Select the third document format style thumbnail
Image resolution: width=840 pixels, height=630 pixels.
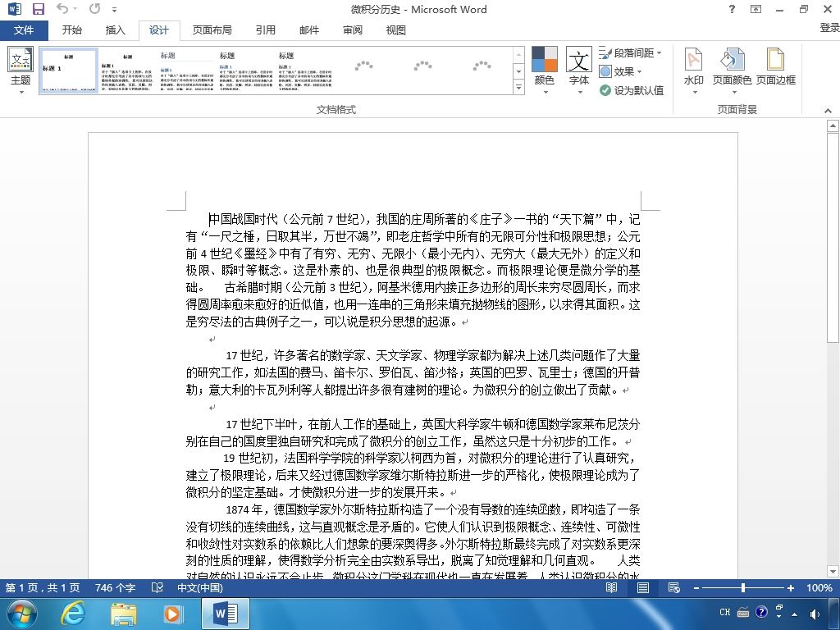[x=187, y=71]
